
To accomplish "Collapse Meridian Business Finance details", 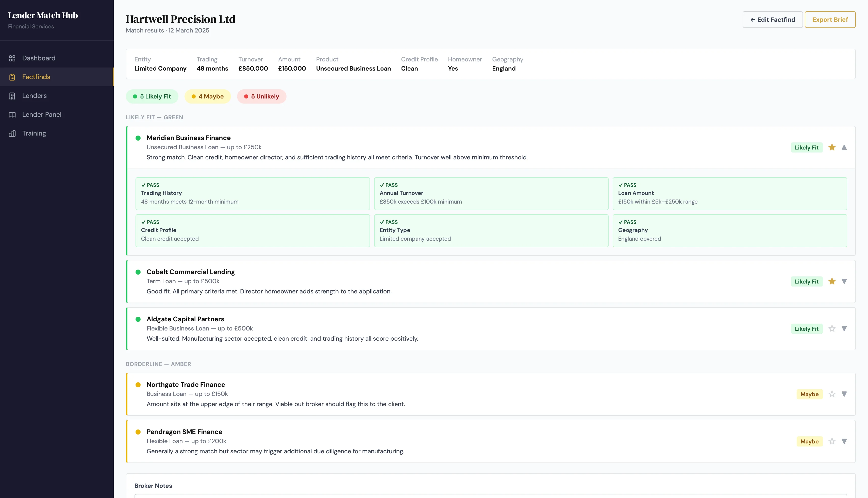I will 844,147.
